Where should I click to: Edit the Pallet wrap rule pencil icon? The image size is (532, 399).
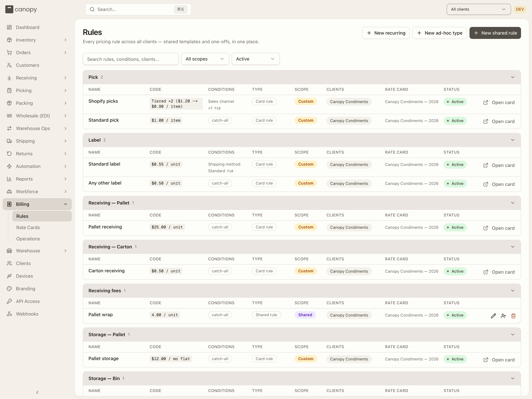[493, 316]
